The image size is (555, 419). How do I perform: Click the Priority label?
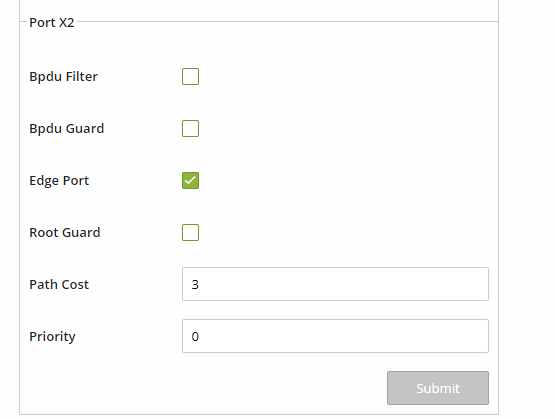[52, 337]
